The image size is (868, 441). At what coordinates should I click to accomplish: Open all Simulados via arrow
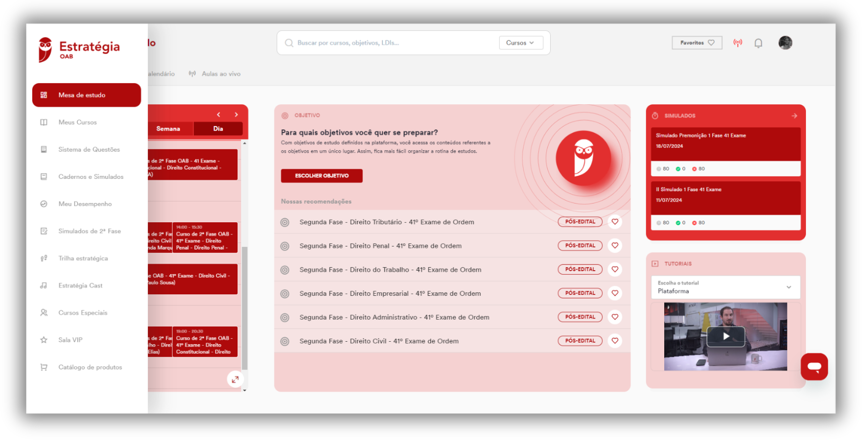(x=794, y=115)
